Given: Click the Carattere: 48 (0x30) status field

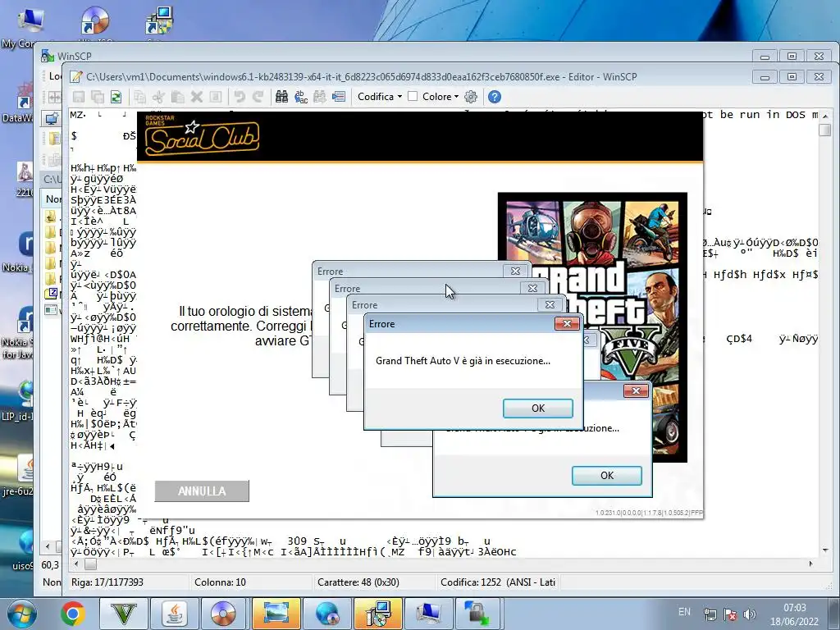Looking at the screenshot, I should pyautogui.click(x=374, y=582).
